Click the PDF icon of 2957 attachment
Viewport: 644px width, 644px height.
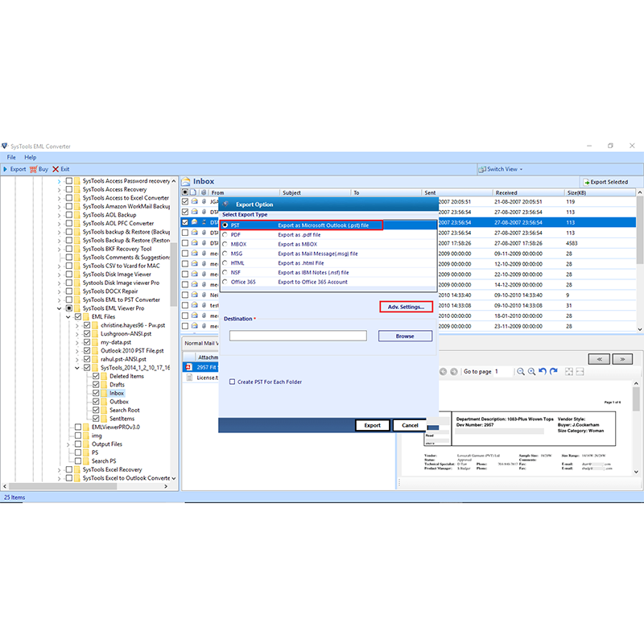[188, 367]
